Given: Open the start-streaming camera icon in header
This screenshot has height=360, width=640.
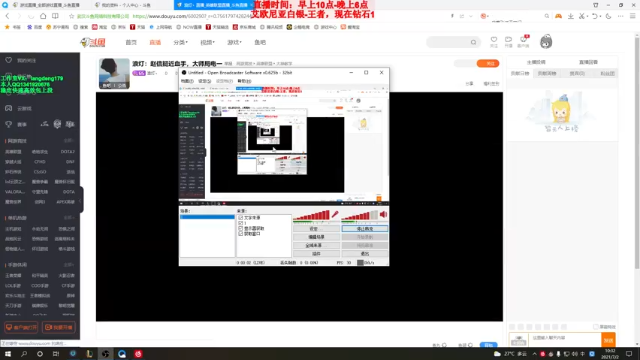Looking at the screenshot, I should click(x=509, y=41).
